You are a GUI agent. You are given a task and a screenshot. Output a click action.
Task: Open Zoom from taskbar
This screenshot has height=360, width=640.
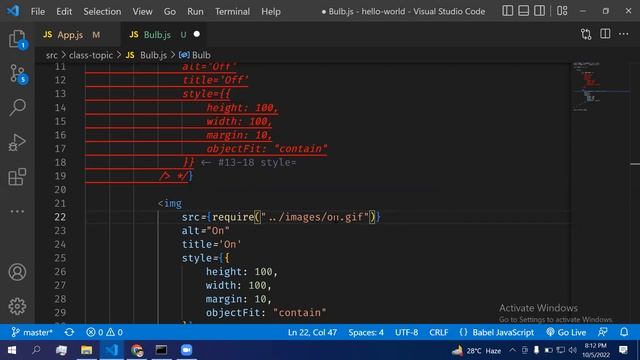(187, 350)
